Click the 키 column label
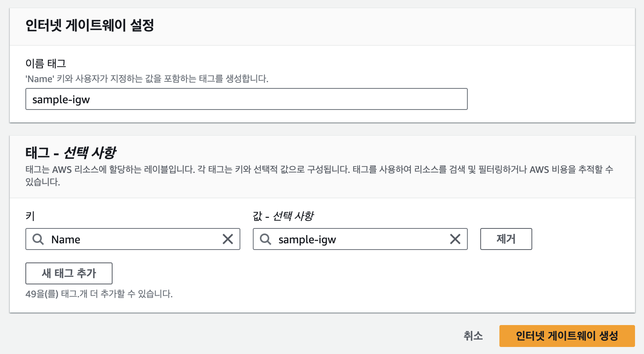The image size is (644, 354). [30, 216]
